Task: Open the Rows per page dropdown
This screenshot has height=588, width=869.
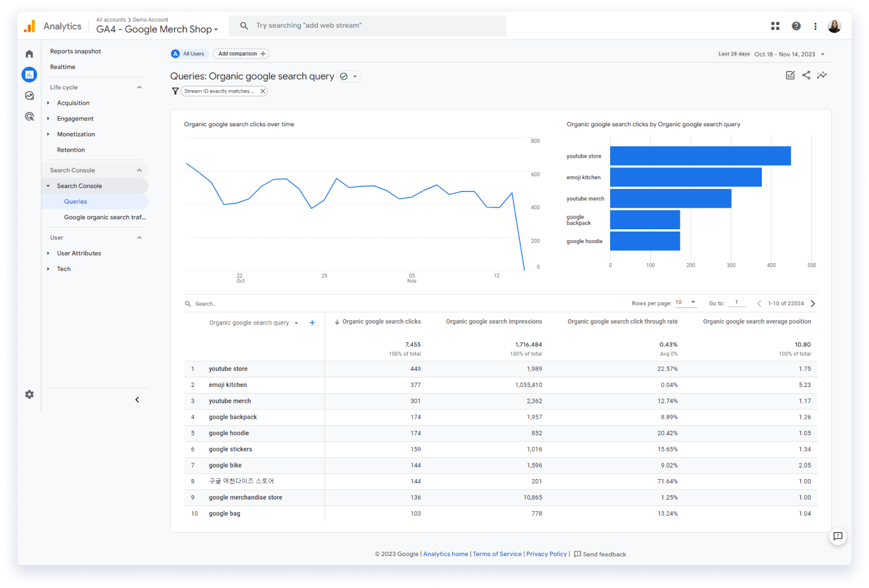Action: click(685, 303)
